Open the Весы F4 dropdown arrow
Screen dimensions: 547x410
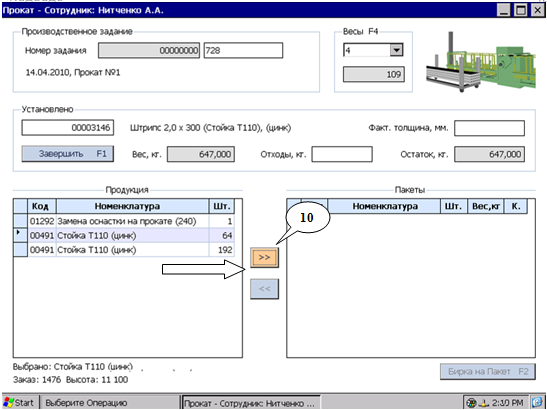pyautogui.click(x=396, y=50)
